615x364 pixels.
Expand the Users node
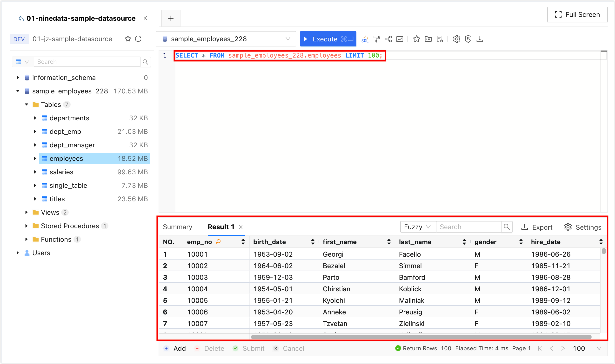click(18, 253)
